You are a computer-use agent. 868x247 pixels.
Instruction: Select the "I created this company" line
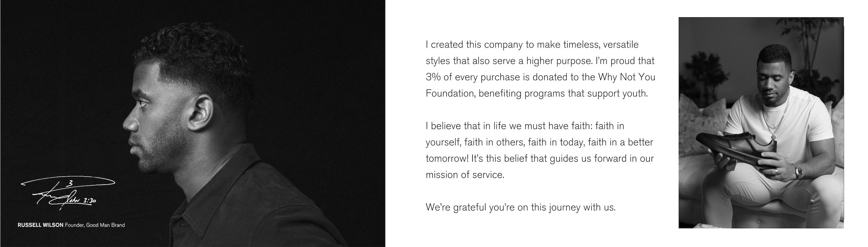click(532, 45)
